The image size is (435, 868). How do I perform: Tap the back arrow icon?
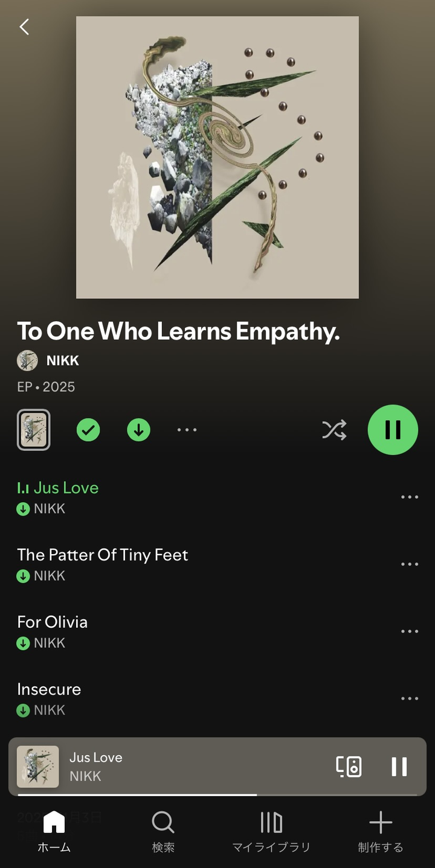[x=24, y=27]
